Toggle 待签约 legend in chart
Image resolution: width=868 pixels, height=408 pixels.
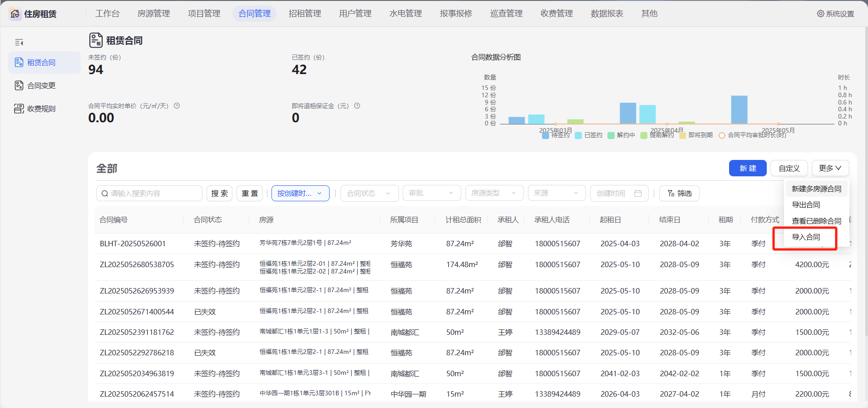click(x=556, y=135)
